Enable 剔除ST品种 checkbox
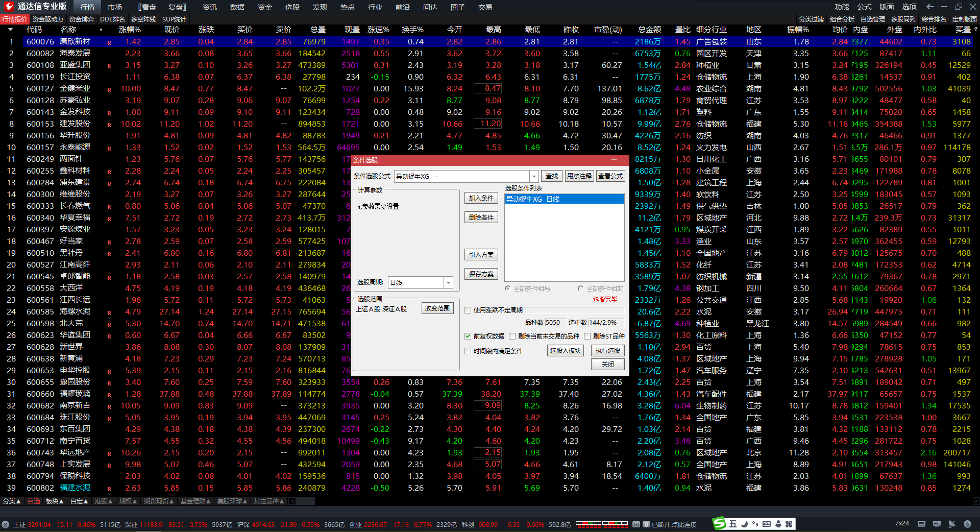This screenshot has width=980, height=532. 587,336
